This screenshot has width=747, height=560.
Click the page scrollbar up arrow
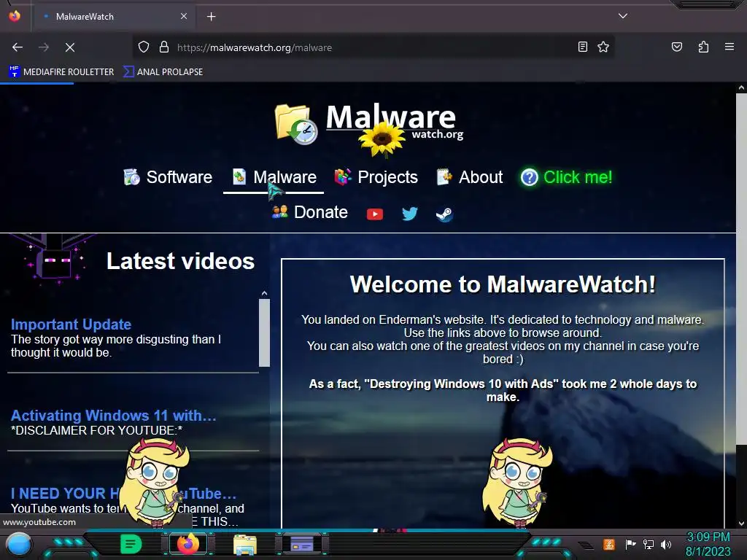click(x=741, y=87)
